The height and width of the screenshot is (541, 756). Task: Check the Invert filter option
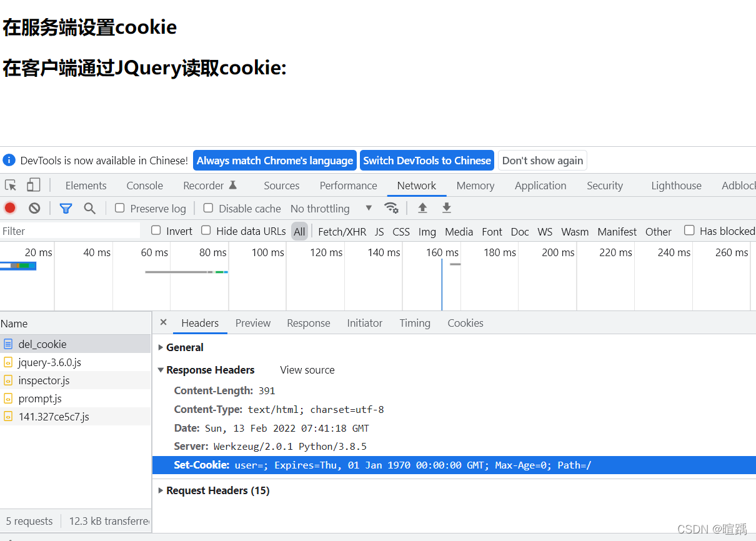(x=156, y=230)
